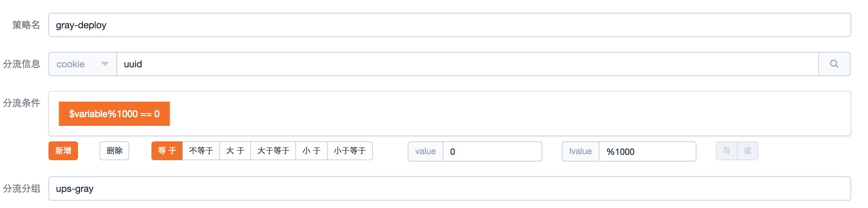This screenshot has width=868, height=208.
Task: Select the 不等于 (not equal) operator
Action: tap(201, 151)
